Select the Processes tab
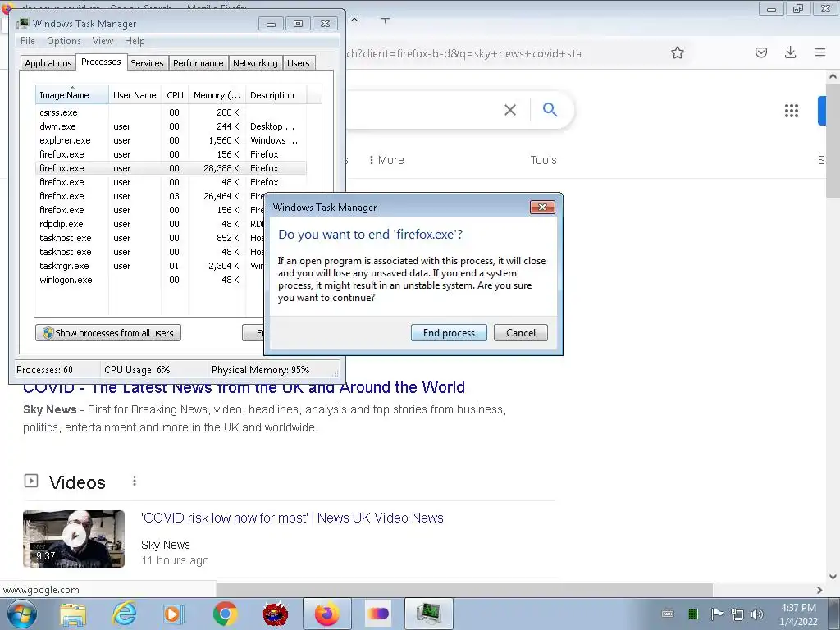Viewport: 840px width, 630px height. coord(101,62)
